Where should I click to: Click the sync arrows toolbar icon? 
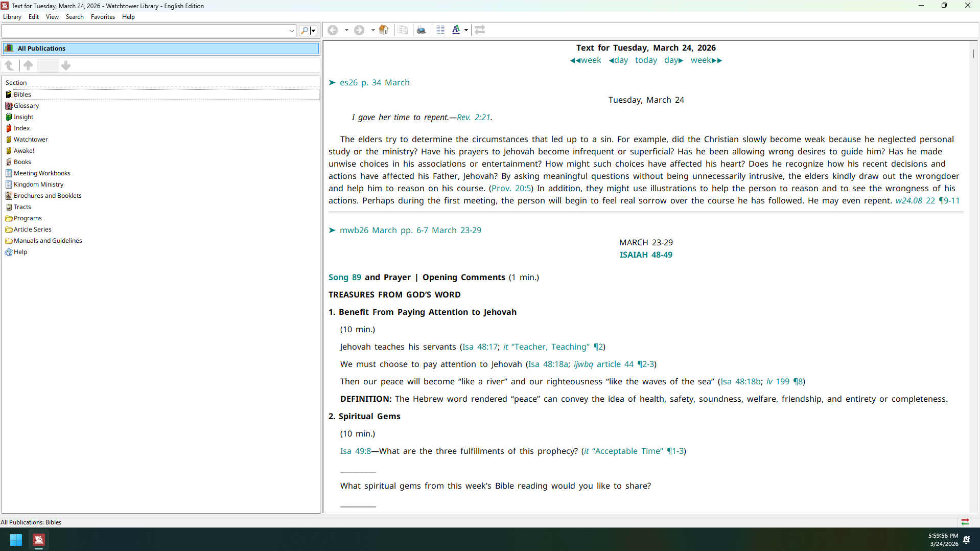coord(480,30)
